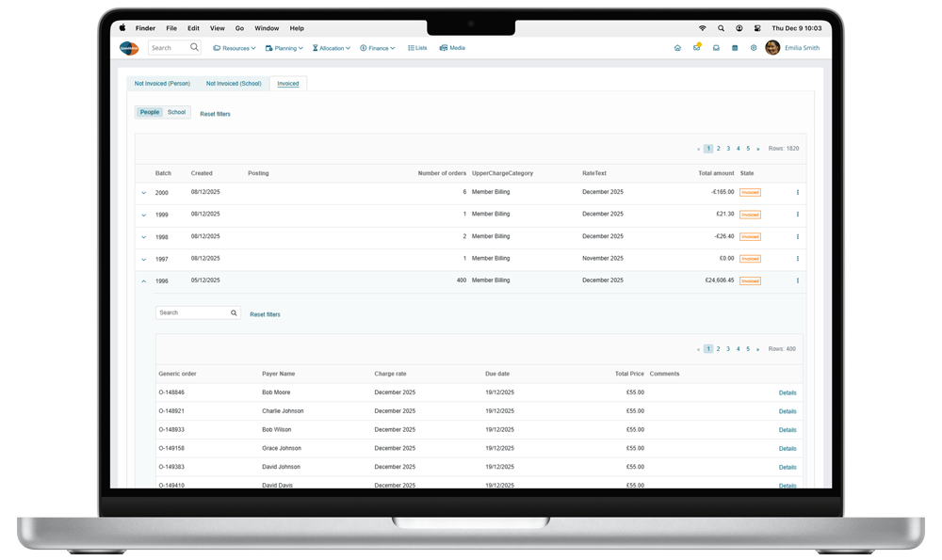The height and width of the screenshot is (560, 942).
Task: Open the settings gear icon
Action: coord(754,48)
